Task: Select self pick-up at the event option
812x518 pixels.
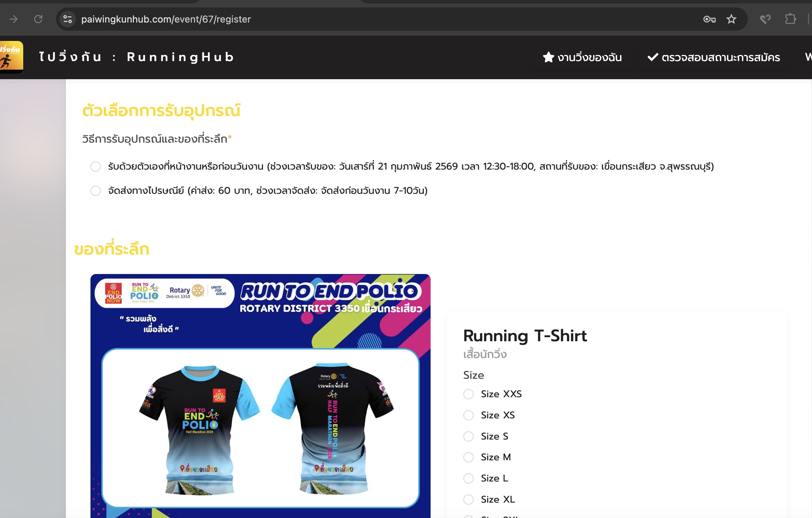Action: click(x=96, y=167)
